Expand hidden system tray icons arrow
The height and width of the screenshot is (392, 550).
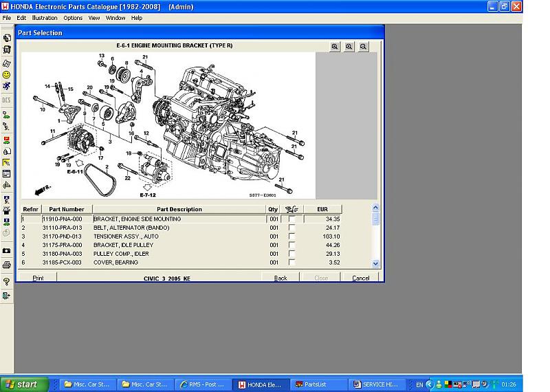tap(430, 384)
